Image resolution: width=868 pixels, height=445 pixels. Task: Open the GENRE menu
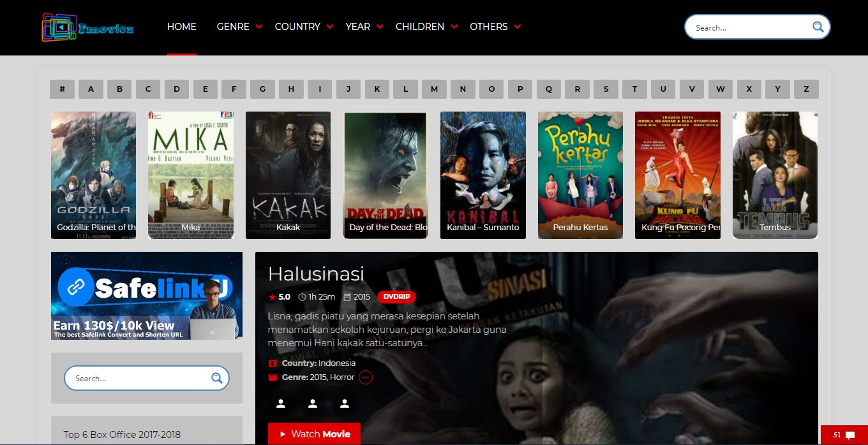pyautogui.click(x=233, y=27)
